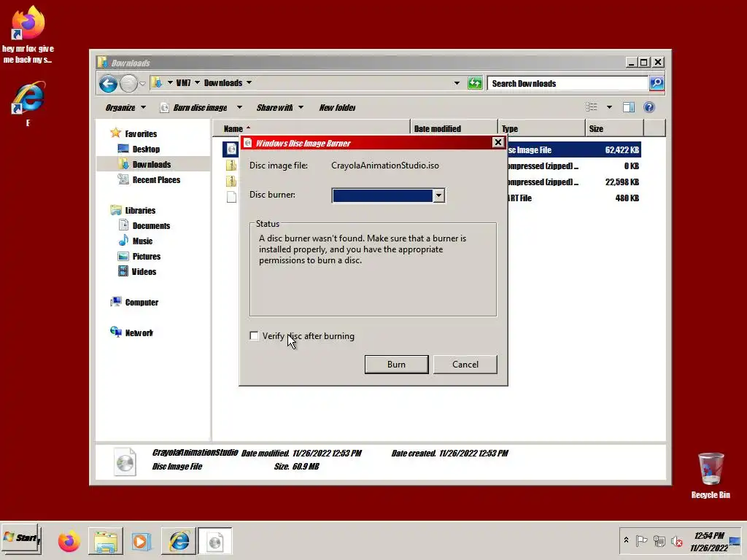Click the forward navigation arrow in Explorer

(x=128, y=84)
